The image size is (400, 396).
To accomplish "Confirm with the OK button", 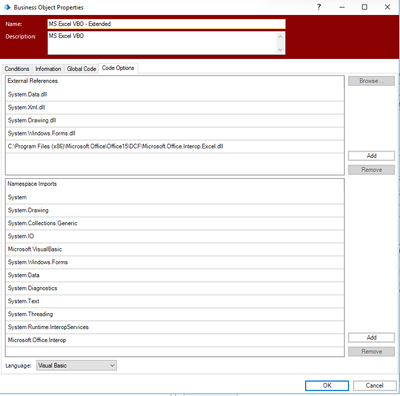I will [x=327, y=386].
